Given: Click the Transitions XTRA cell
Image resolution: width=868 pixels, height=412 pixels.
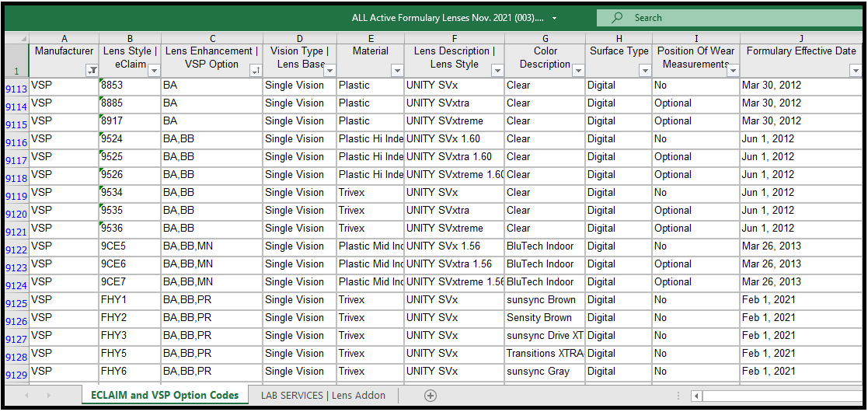Looking at the screenshot, I should point(546,354).
